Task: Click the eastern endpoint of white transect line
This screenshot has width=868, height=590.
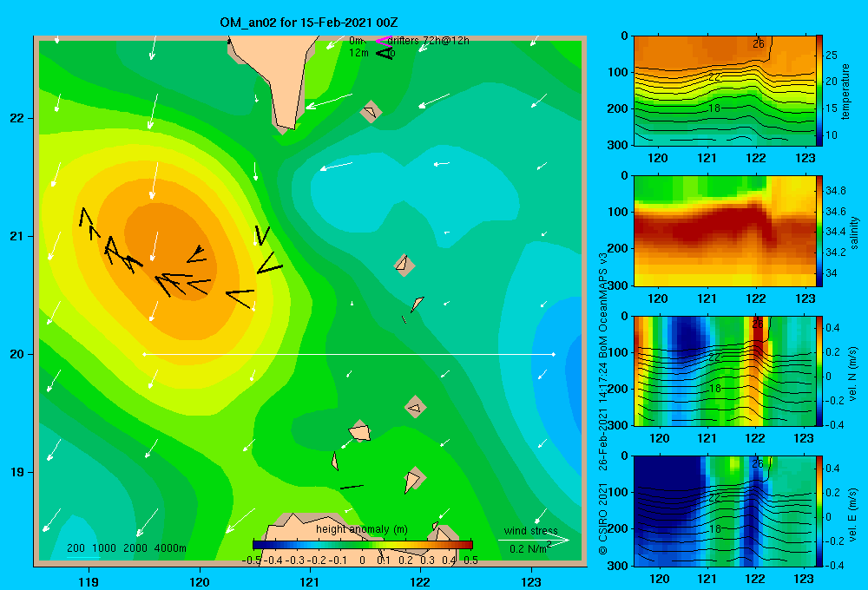Action: coord(553,354)
